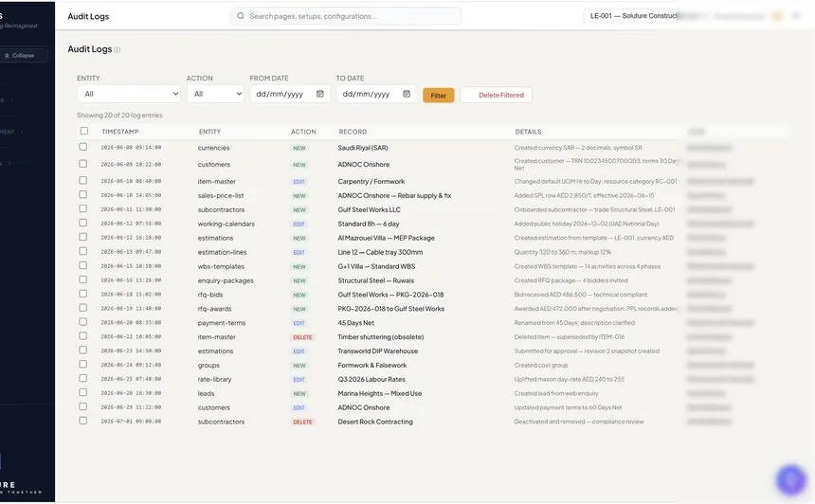Image resolution: width=815 pixels, height=504 pixels.
Task: Open the From Date calendar picker icon
Action: click(x=320, y=94)
